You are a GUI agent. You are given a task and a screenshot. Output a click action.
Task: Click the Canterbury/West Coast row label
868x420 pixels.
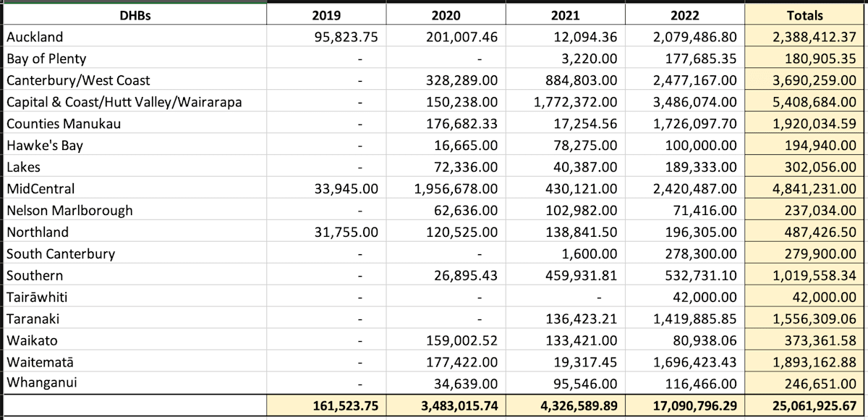[78, 80]
